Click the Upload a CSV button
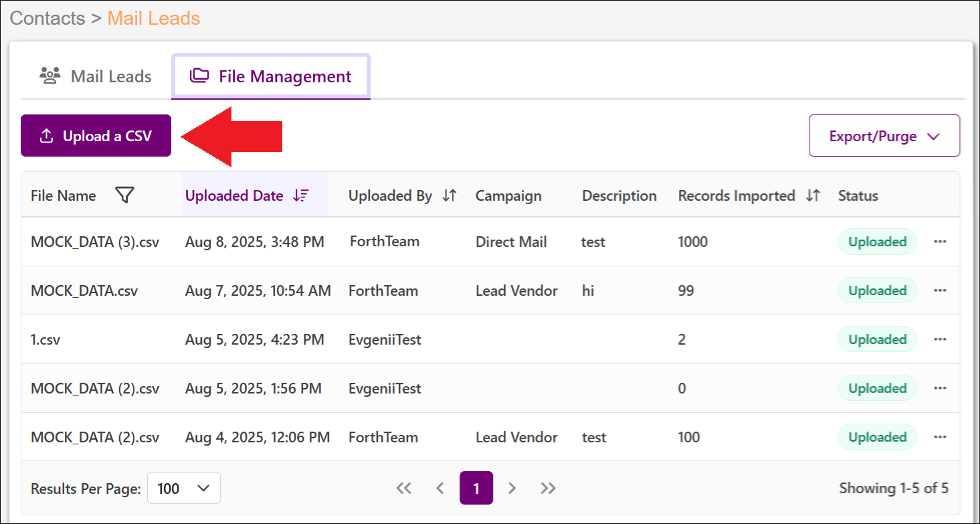980x524 pixels. pyautogui.click(x=96, y=136)
